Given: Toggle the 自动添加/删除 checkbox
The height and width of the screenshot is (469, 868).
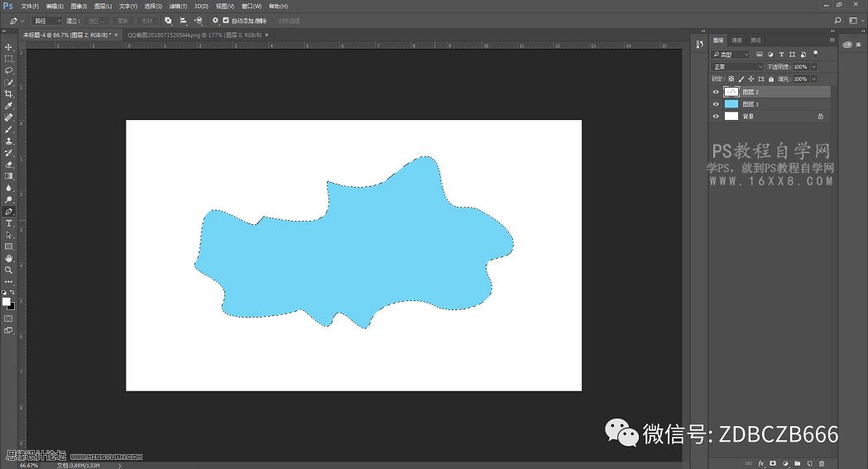Looking at the screenshot, I should [226, 21].
